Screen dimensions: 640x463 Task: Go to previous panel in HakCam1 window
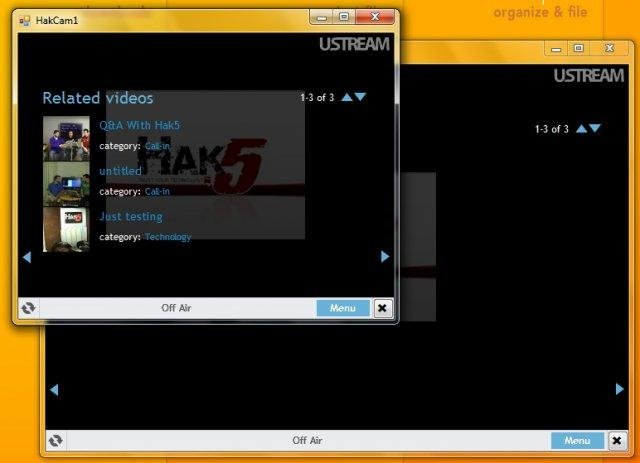27,257
